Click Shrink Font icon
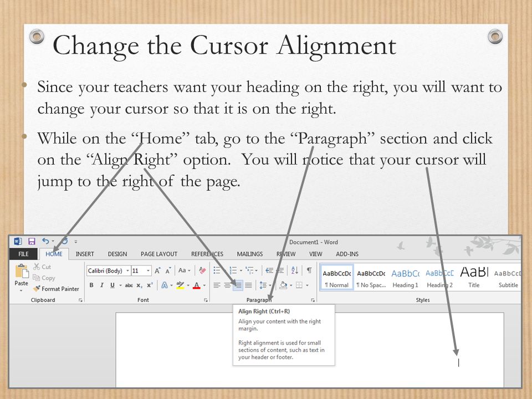Image resolution: width=532 pixels, height=399 pixels. (168, 270)
